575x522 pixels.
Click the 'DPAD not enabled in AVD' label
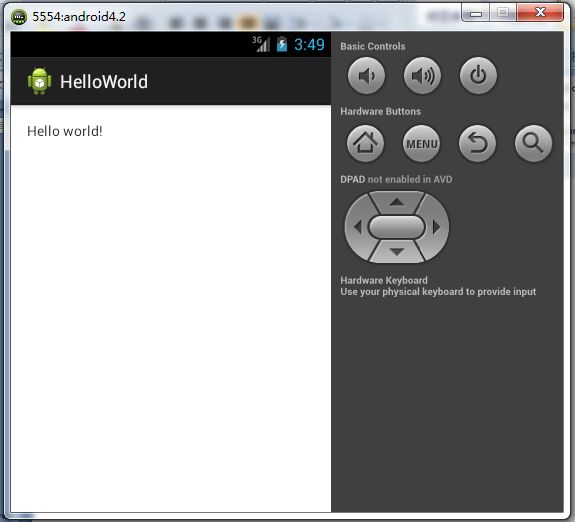point(396,179)
